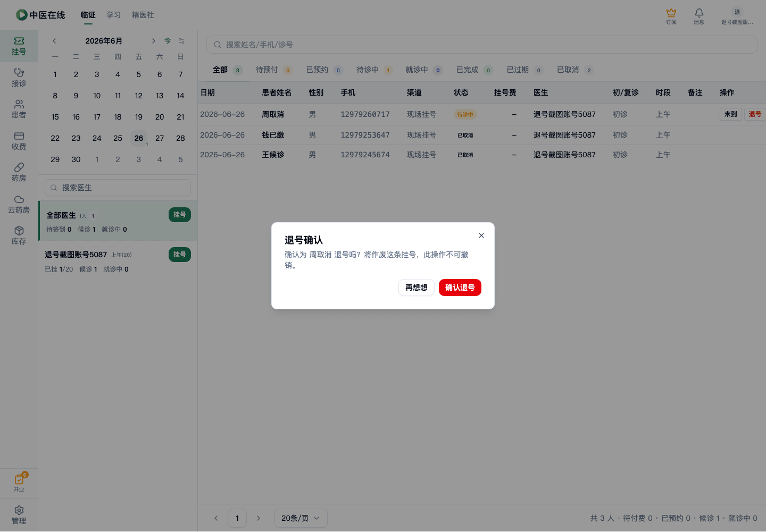Click phone number 12979253647

coord(365,135)
